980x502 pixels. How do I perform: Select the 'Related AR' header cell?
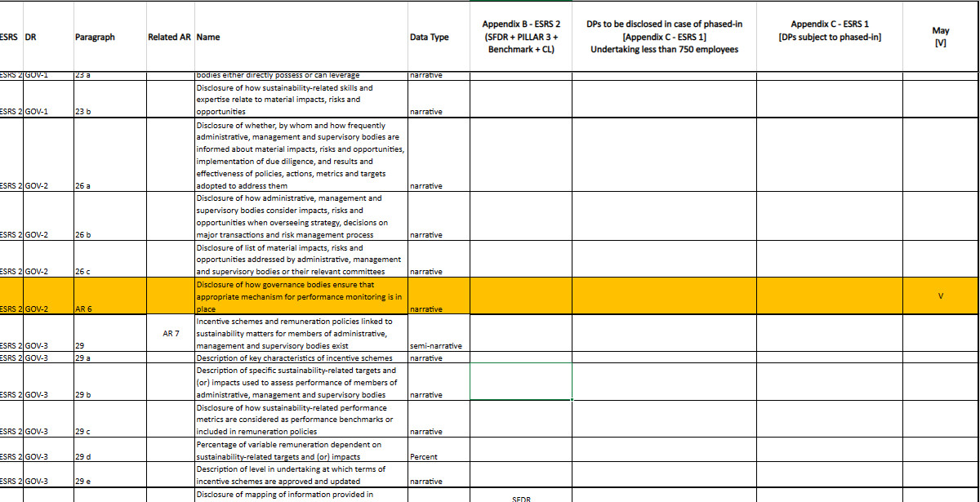[x=170, y=37]
